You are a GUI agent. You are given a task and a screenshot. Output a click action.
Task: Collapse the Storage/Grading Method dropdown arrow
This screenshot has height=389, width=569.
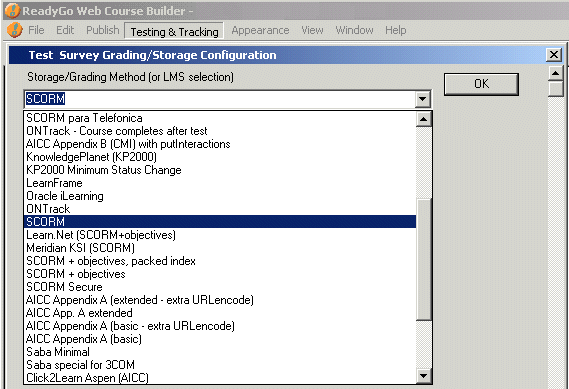[422, 99]
